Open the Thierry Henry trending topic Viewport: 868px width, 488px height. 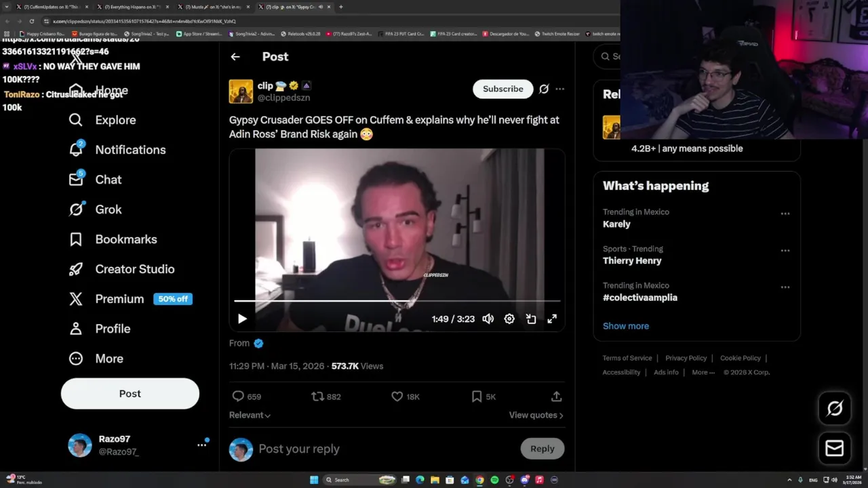click(632, 261)
